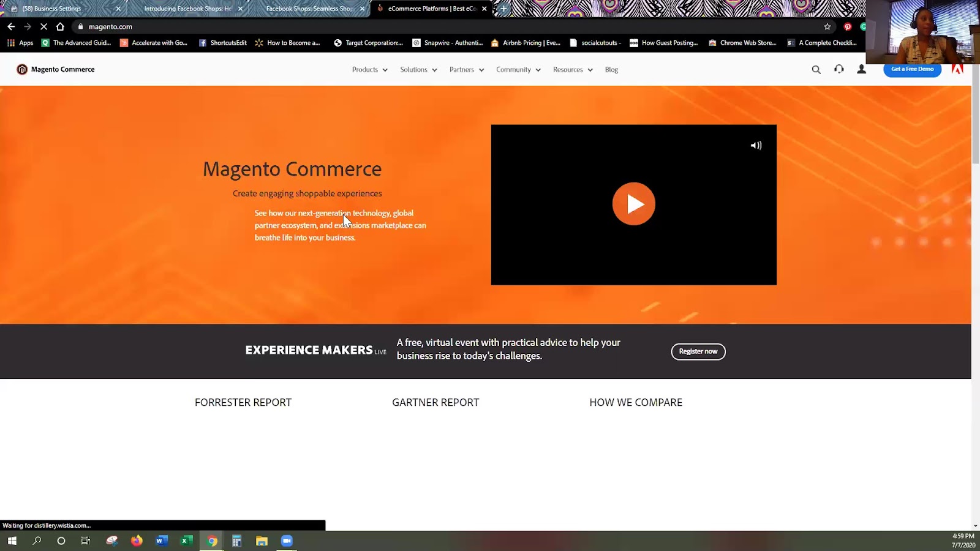Play the Magento Commerce video
980x551 pixels.
tap(634, 204)
